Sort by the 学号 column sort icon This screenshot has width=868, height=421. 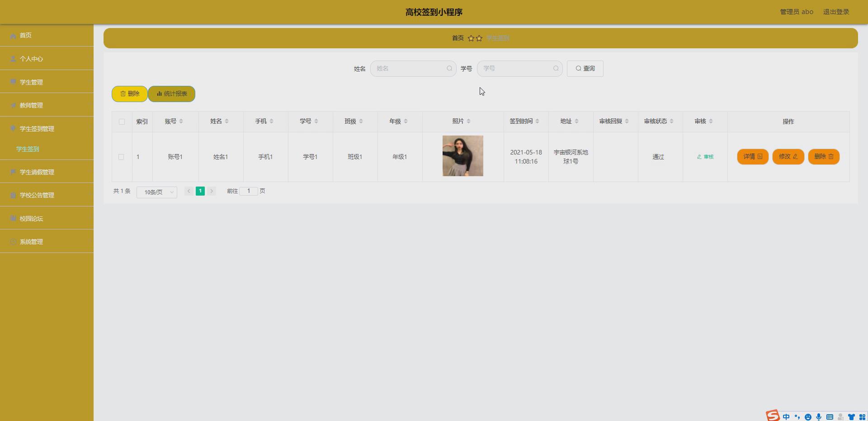316,121
